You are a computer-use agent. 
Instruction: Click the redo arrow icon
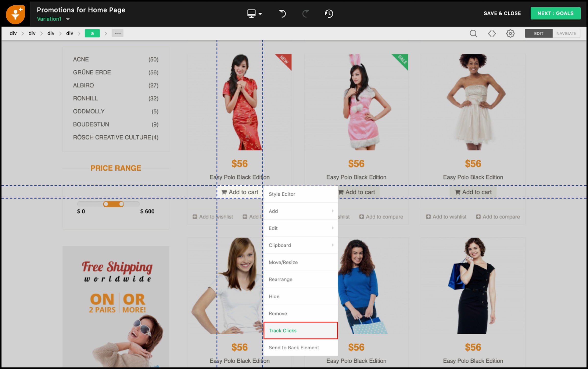305,13
